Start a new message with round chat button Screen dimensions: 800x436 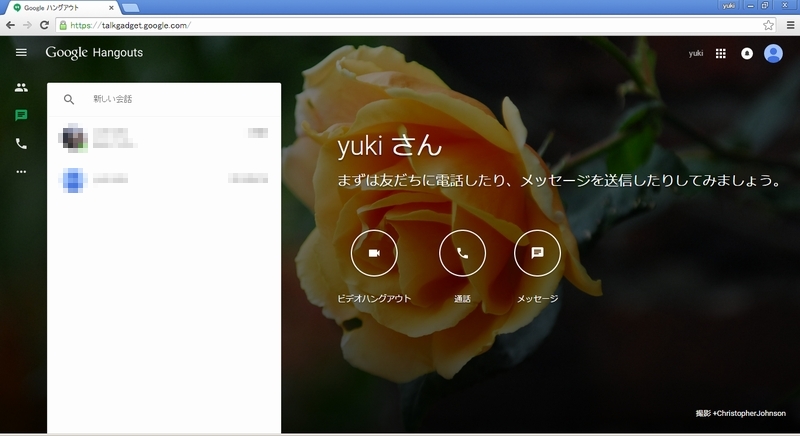pos(537,253)
